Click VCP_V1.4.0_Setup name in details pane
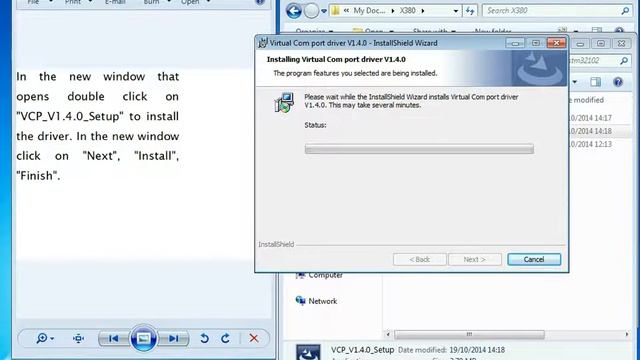Image resolution: width=640 pixels, height=360 pixels. 362,350
